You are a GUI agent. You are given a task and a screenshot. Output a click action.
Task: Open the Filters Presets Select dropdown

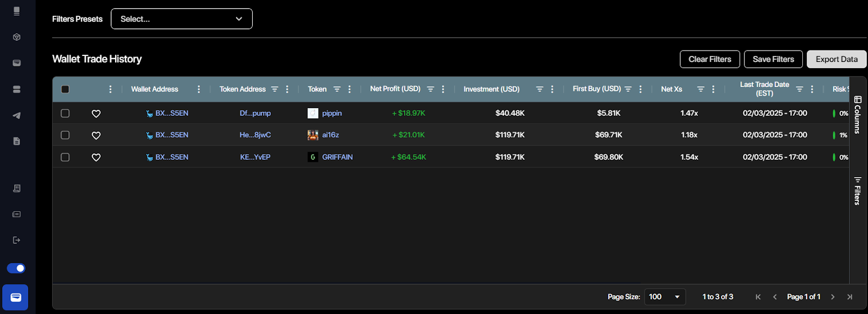point(182,18)
